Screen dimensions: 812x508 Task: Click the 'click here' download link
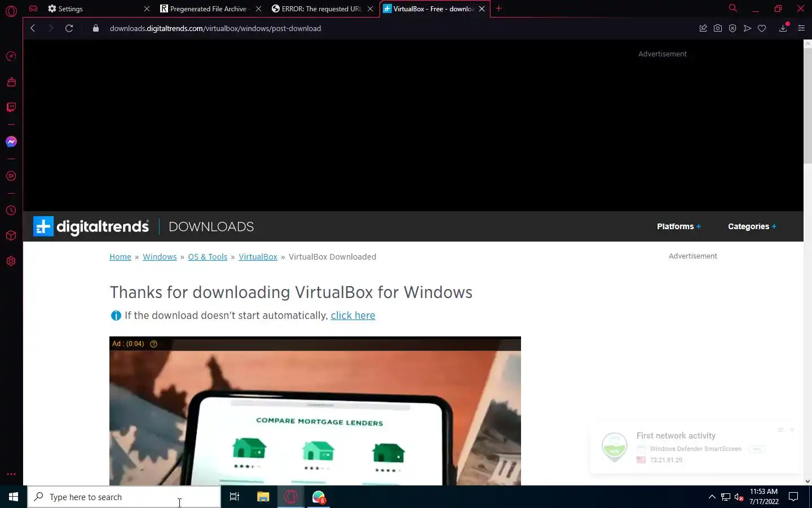(x=353, y=316)
